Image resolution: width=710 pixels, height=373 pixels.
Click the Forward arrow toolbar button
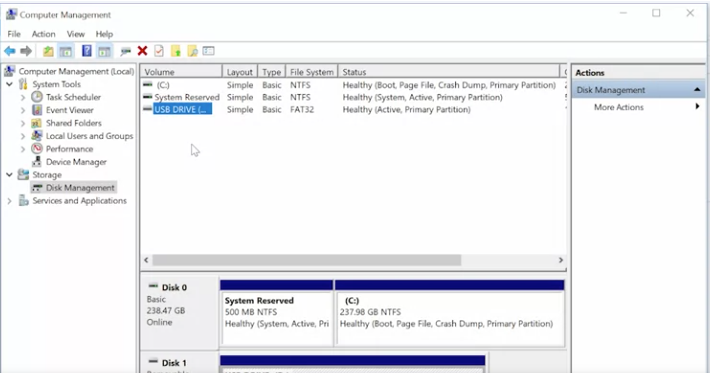(x=26, y=51)
